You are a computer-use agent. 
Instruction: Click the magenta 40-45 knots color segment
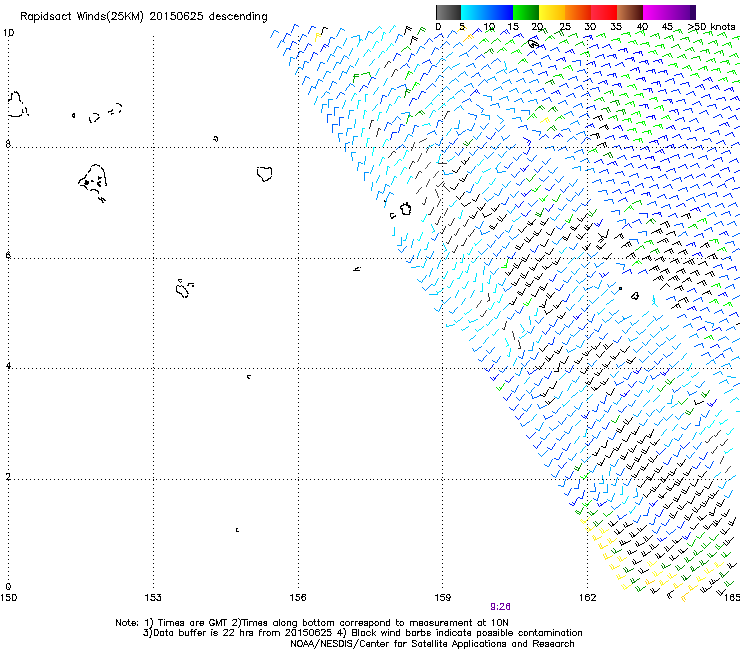click(x=656, y=12)
